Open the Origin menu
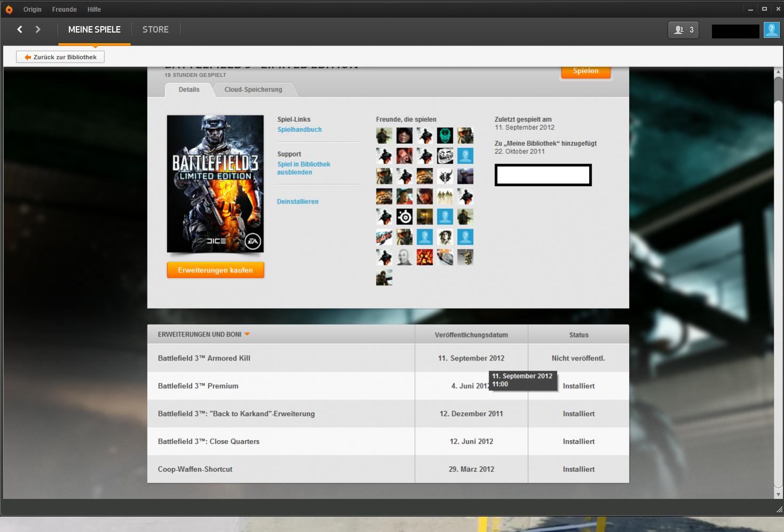Image resolution: width=784 pixels, height=532 pixels. point(33,10)
